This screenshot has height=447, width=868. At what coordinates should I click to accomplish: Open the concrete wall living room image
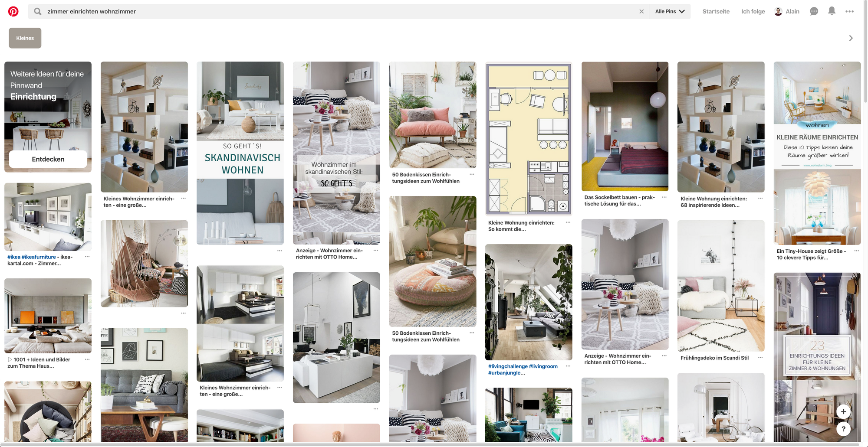tap(48, 316)
